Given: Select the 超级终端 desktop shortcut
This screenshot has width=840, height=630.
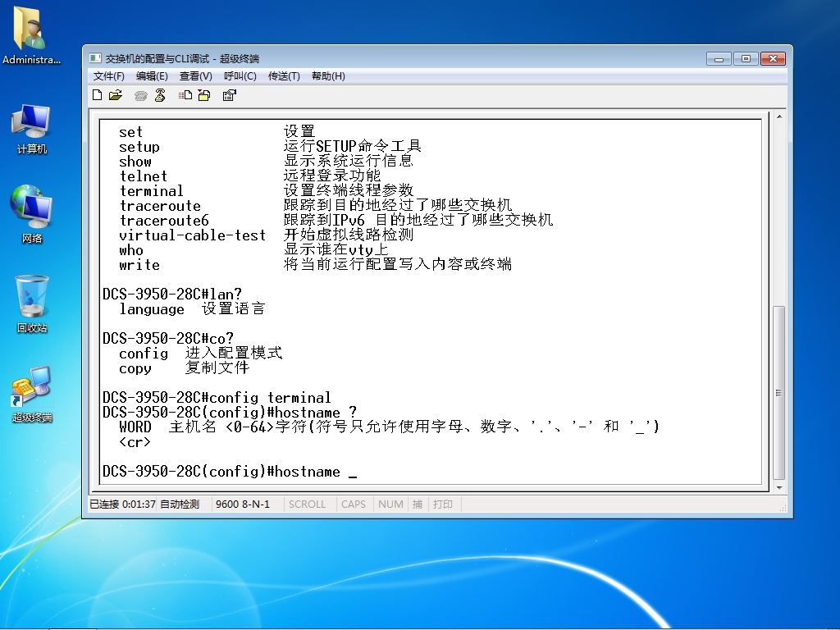Looking at the screenshot, I should pyautogui.click(x=32, y=395).
